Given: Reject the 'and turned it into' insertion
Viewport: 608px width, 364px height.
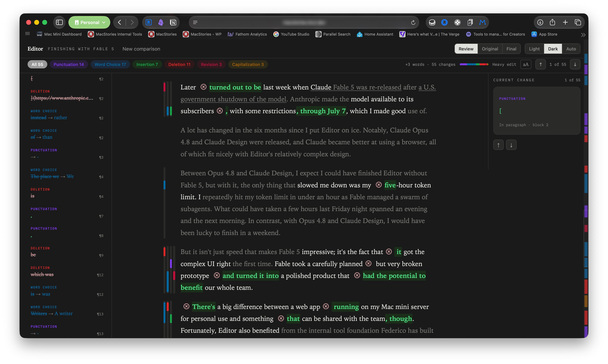Looking at the screenshot, I should (217, 275).
